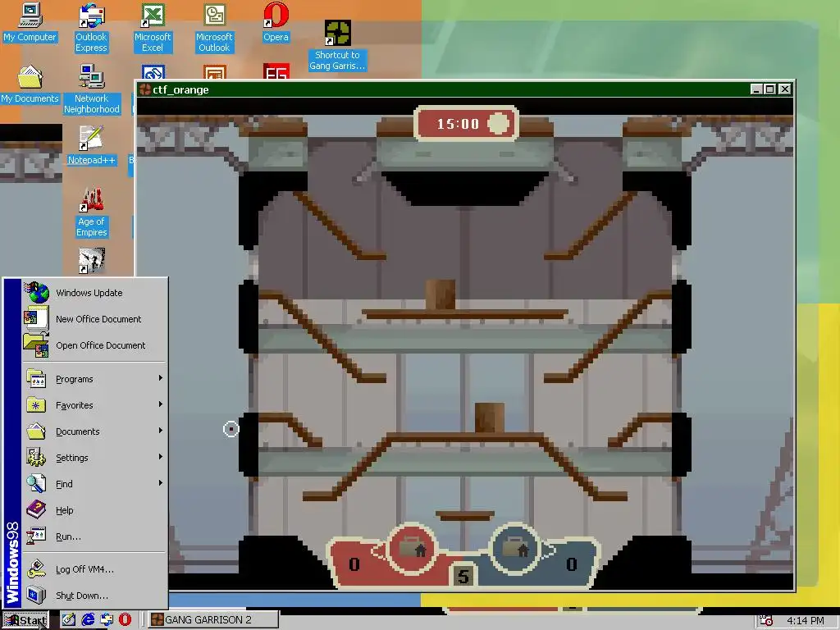Open My Documents desktop folder
This screenshot has width=840, height=630.
click(30, 84)
